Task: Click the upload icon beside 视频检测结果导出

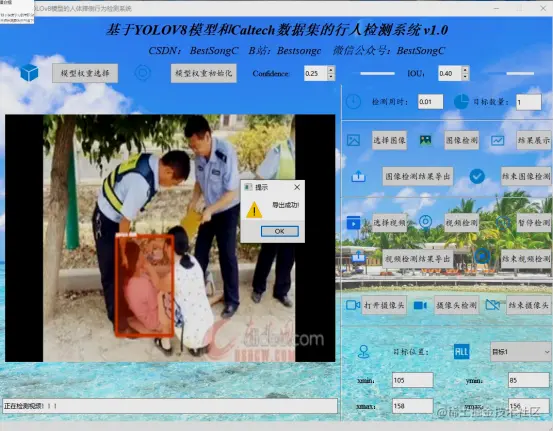Action: pos(358,256)
